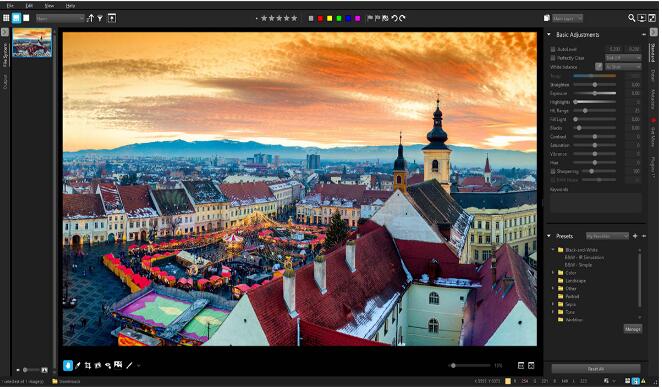Screen dimensions: 662x389
Task: Click the Reset All button
Action: click(x=596, y=370)
